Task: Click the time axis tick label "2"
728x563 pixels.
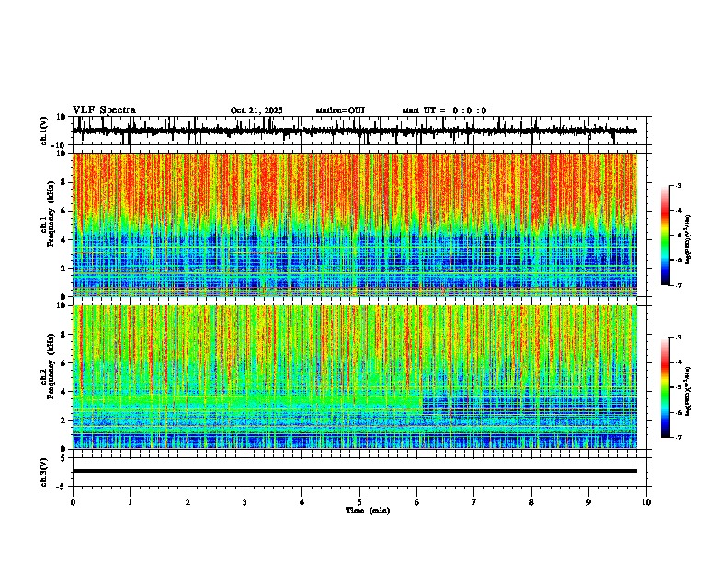Action: coord(188,502)
